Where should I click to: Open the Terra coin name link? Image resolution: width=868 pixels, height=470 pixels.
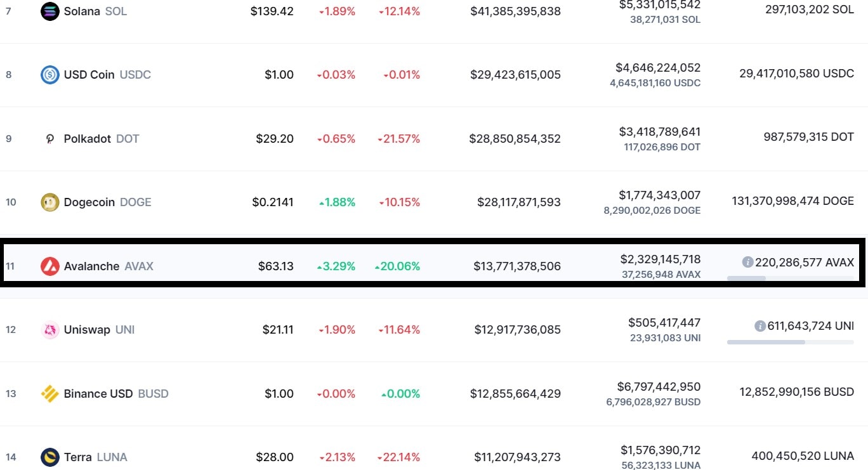[x=78, y=457]
